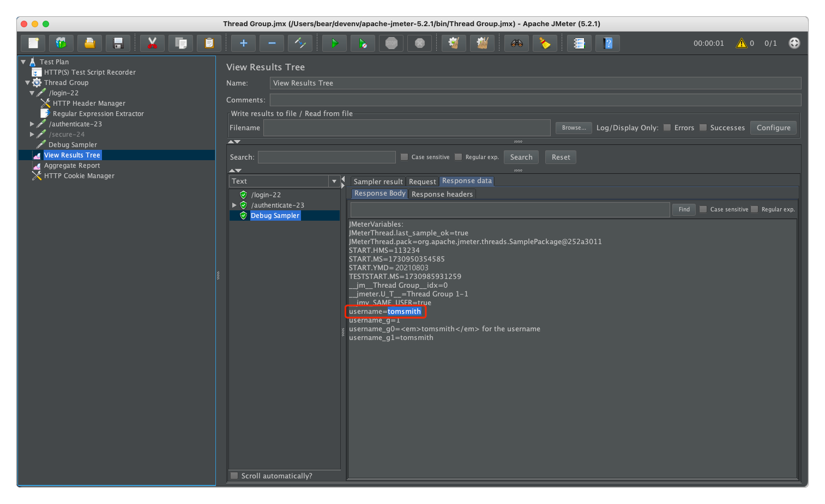Open the Response headers sub-tab
This screenshot has height=504, width=825.
442,194
